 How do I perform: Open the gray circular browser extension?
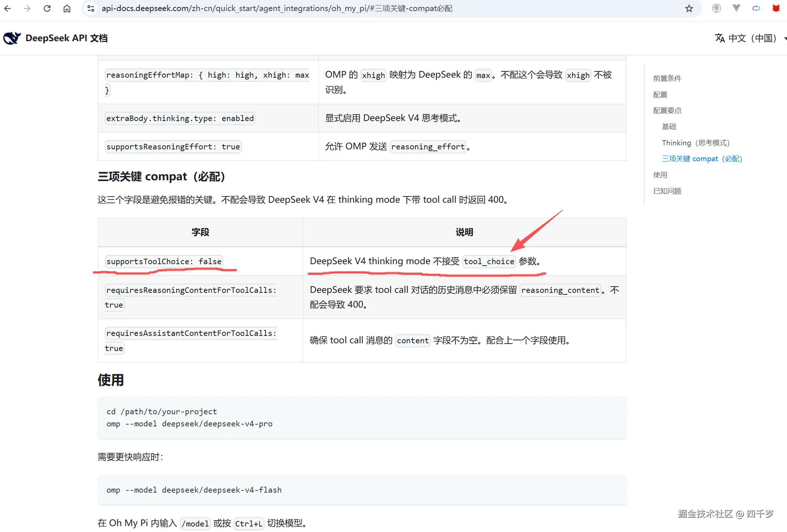716,8
